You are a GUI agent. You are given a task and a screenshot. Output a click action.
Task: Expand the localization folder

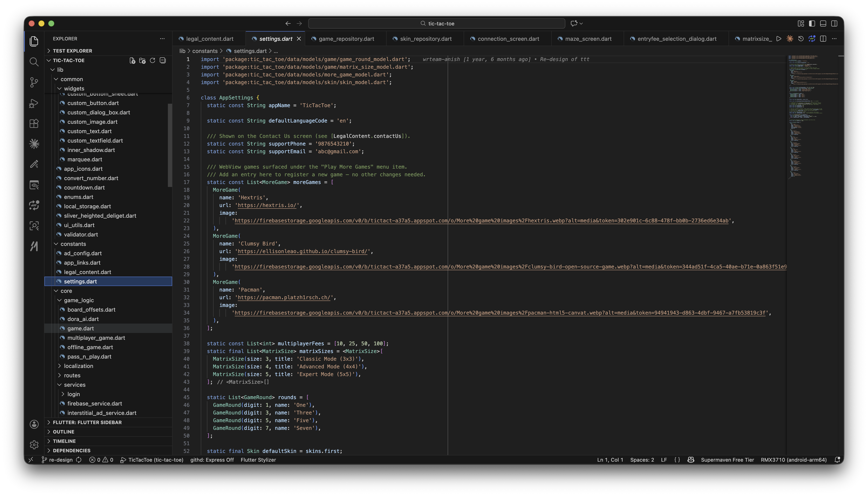pos(59,366)
